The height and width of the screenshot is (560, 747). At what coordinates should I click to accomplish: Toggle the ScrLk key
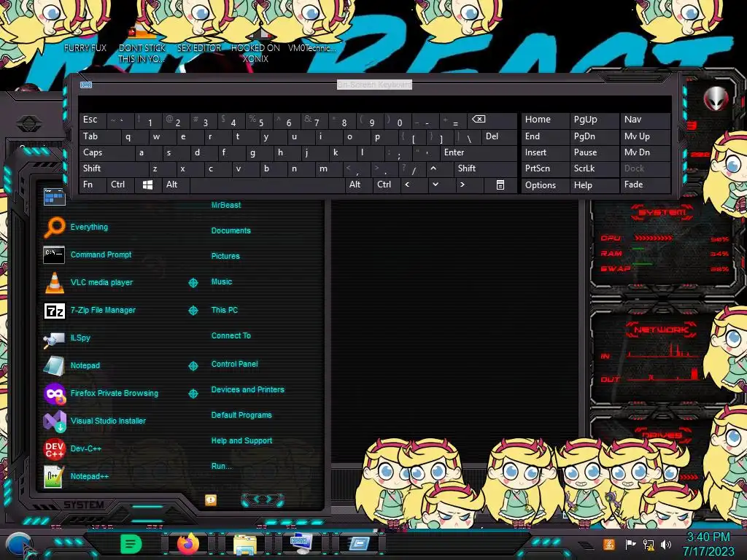(594, 168)
